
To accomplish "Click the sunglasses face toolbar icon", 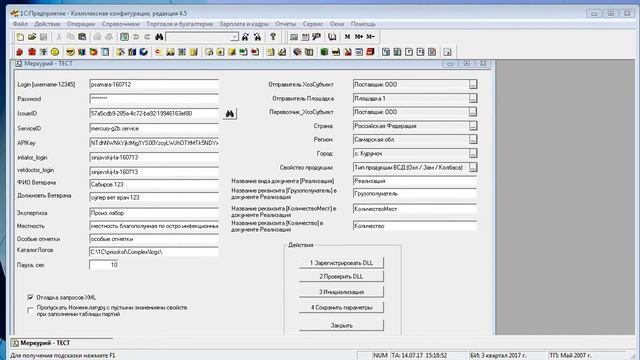I will pos(70,52).
